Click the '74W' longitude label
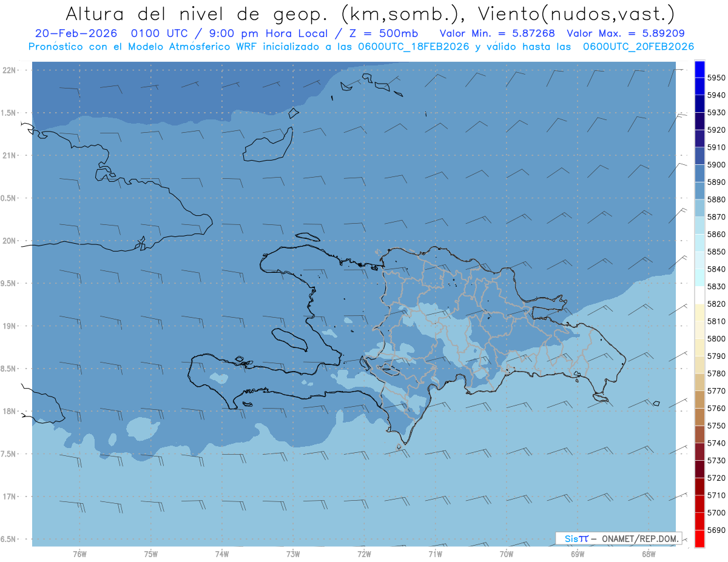Screen dimensions: 728x562 (222, 554)
